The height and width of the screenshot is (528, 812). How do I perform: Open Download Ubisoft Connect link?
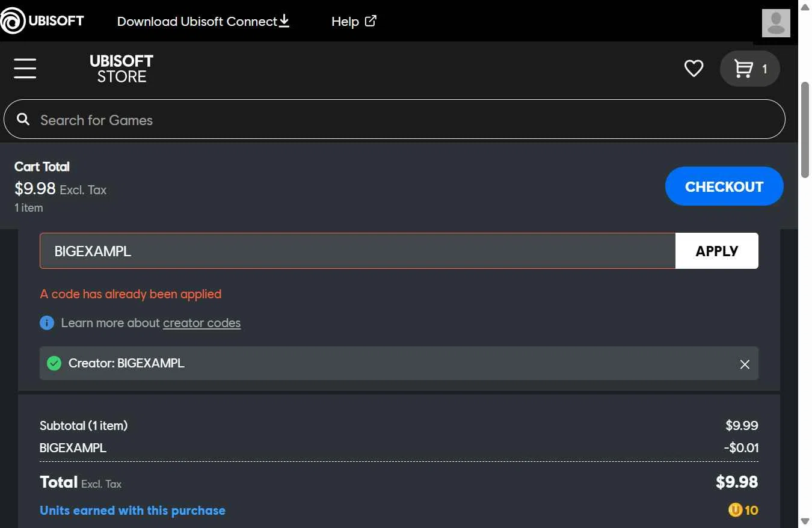pyautogui.click(x=203, y=22)
